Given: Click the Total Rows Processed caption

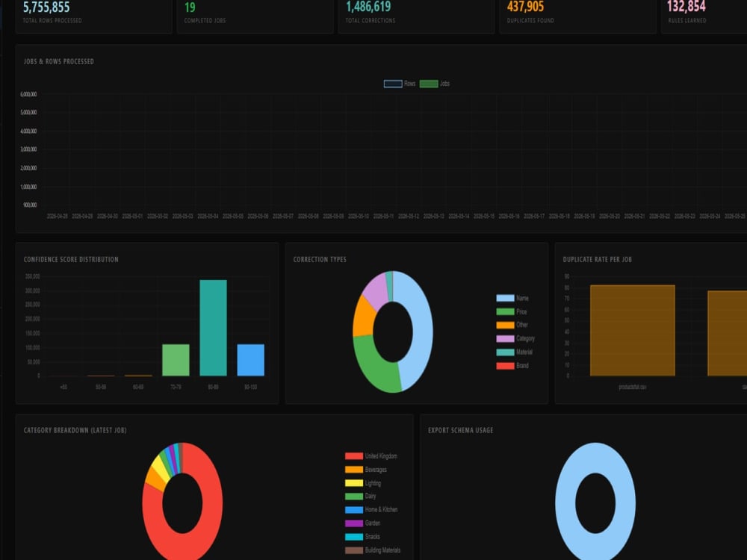Looking at the screenshot, I should click(52, 20).
